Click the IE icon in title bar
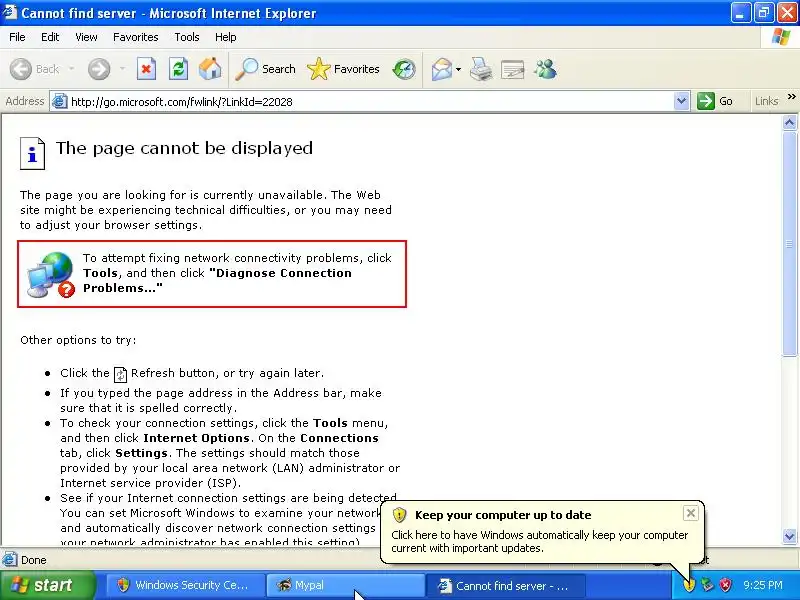Screen dimensions: 800x600 [x=9, y=12]
